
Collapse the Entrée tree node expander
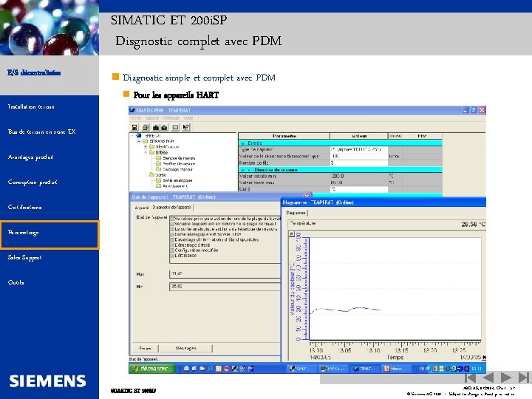pos(146,152)
